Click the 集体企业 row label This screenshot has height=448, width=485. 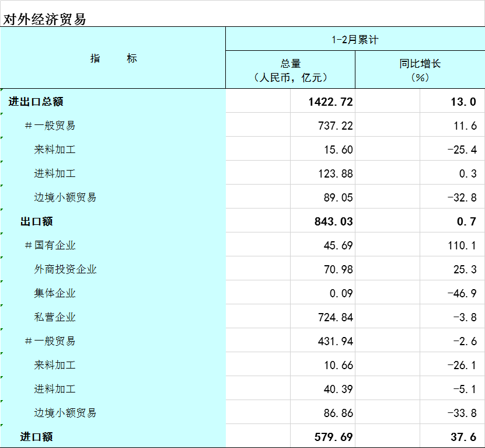pos(55,293)
